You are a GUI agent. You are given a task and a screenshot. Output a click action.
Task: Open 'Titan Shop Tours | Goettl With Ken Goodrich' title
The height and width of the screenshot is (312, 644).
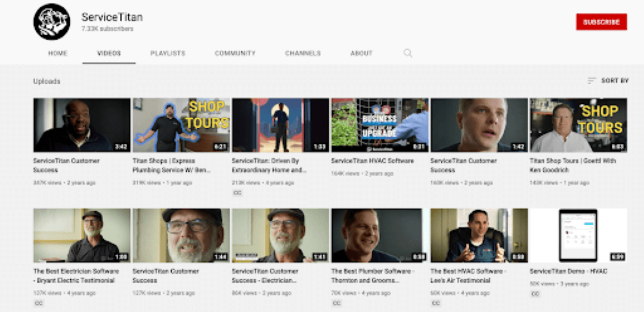pos(572,165)
